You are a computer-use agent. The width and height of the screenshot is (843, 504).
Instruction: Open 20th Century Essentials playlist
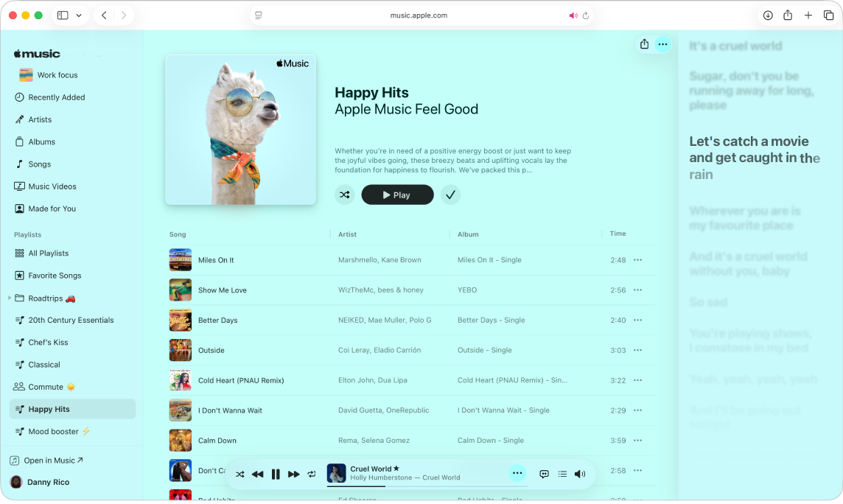pyautogui.click(x=72, y=321)
